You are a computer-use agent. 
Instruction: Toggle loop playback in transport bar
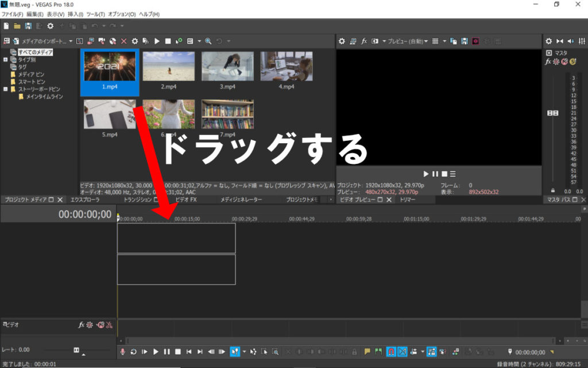(x=133, y=351)
